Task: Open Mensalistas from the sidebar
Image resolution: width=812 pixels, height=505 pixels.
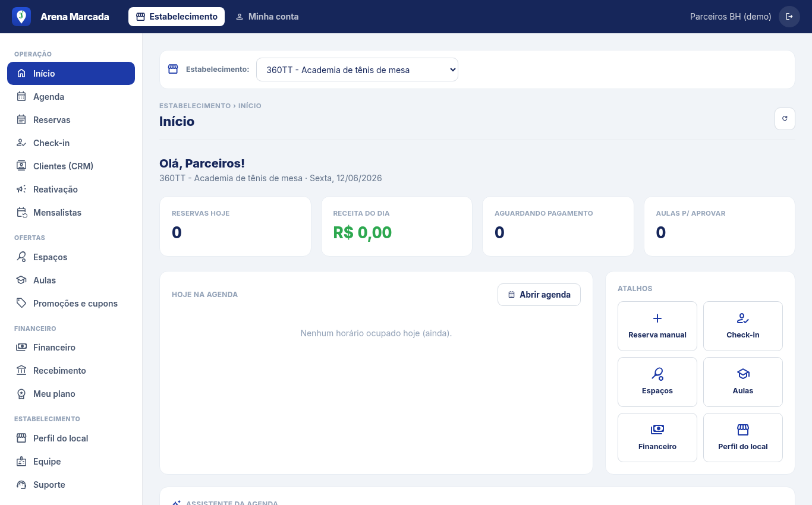Action: [x=71, y=213]
